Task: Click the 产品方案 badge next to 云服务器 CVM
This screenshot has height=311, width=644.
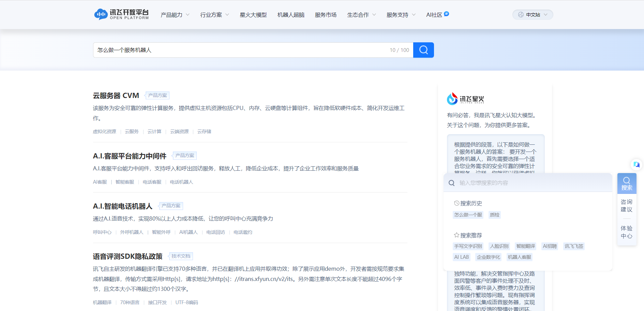Action: tap(157, 96)
